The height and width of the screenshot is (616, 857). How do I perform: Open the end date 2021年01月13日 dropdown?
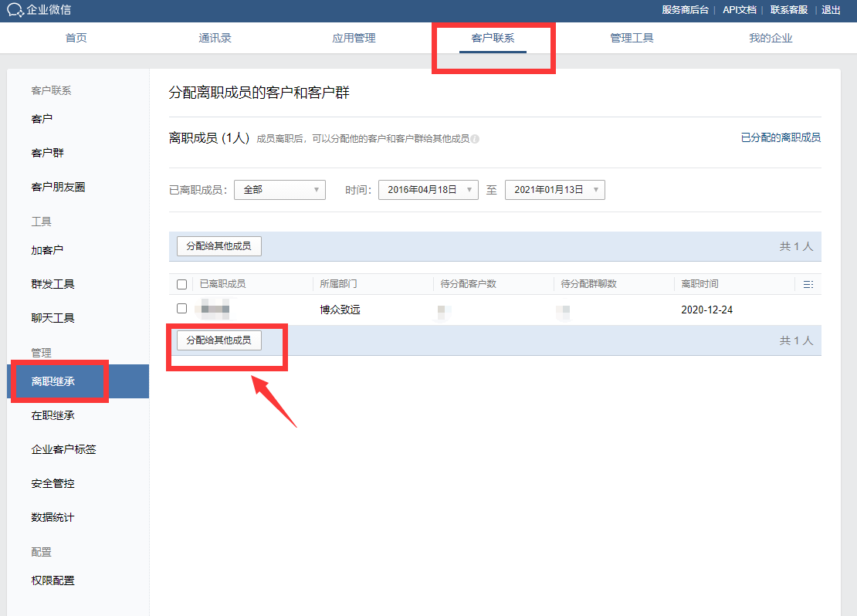[555, 190]
